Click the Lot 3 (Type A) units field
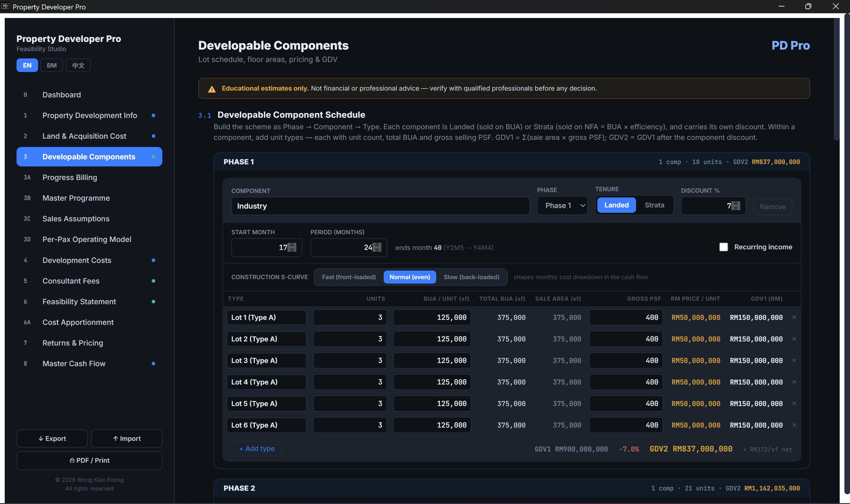The image size is (850, 504). [350, 360]
